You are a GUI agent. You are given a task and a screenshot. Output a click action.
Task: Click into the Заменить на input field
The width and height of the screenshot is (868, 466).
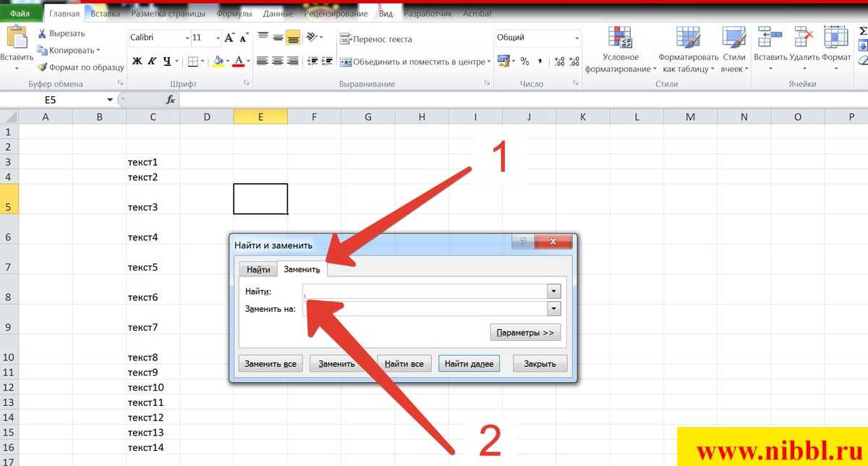(x=425, y=309)
